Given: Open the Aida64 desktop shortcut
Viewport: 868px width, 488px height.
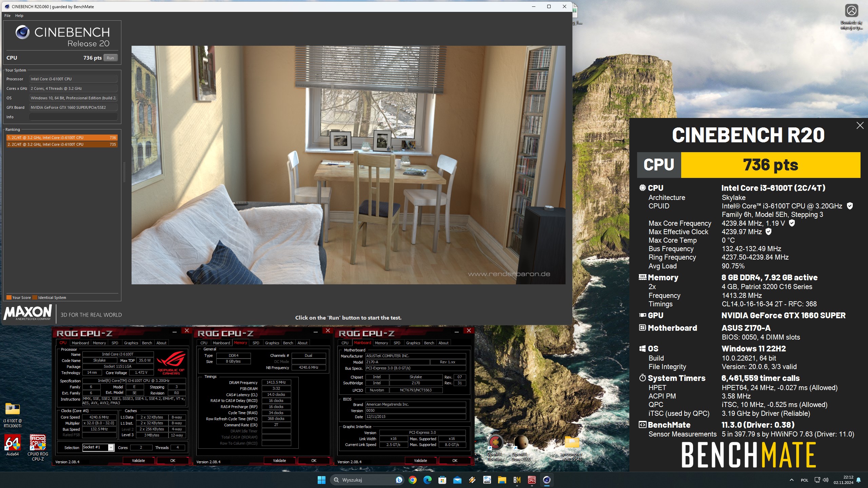Looking at the screenshot, I should click(x=13, y=445).
